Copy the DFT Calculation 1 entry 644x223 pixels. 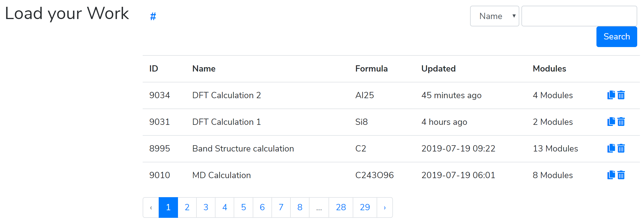(611, 122)
